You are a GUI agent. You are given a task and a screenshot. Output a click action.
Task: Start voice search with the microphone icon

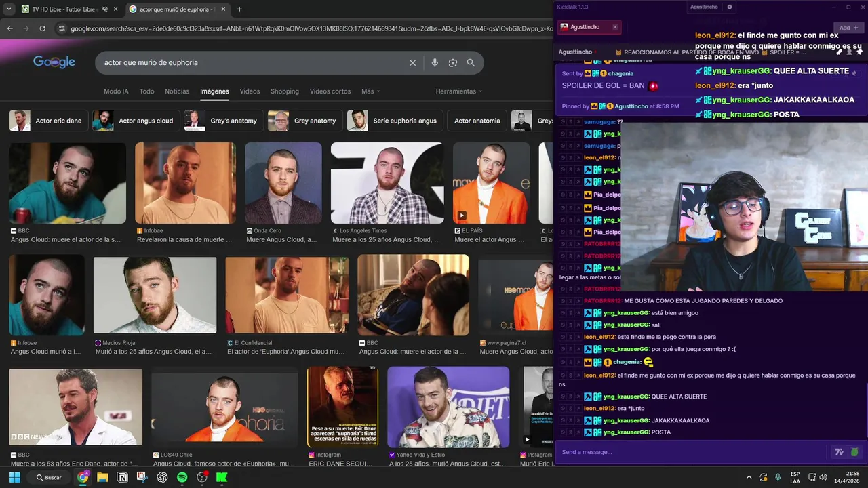pos(435,62)
